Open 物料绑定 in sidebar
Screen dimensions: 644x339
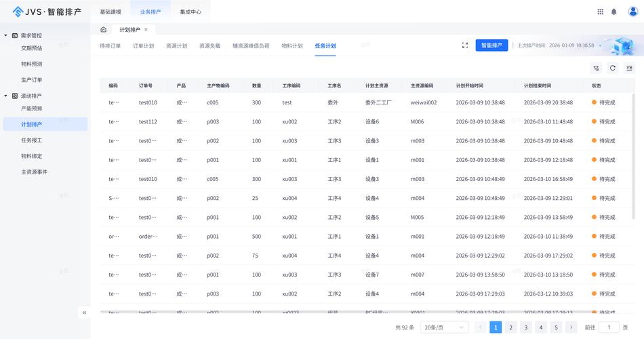[32, 156]
